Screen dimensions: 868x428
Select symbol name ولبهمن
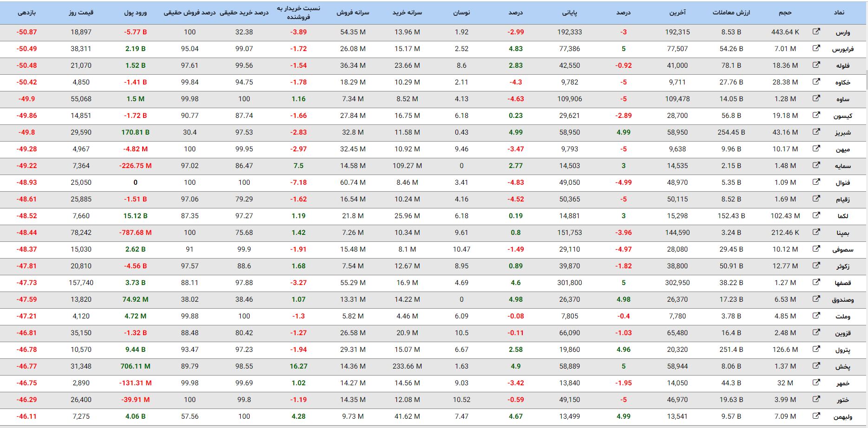click(843, 417)
